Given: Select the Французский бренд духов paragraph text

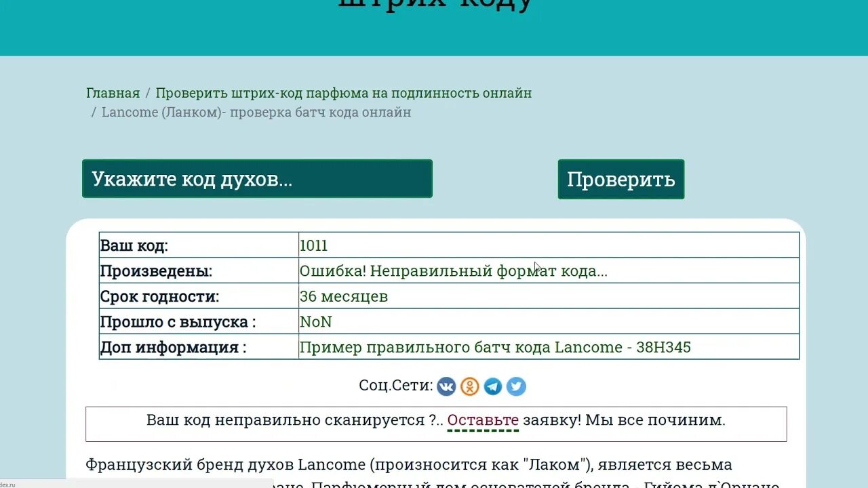Looking at the screenshot, I should [433, 473].
